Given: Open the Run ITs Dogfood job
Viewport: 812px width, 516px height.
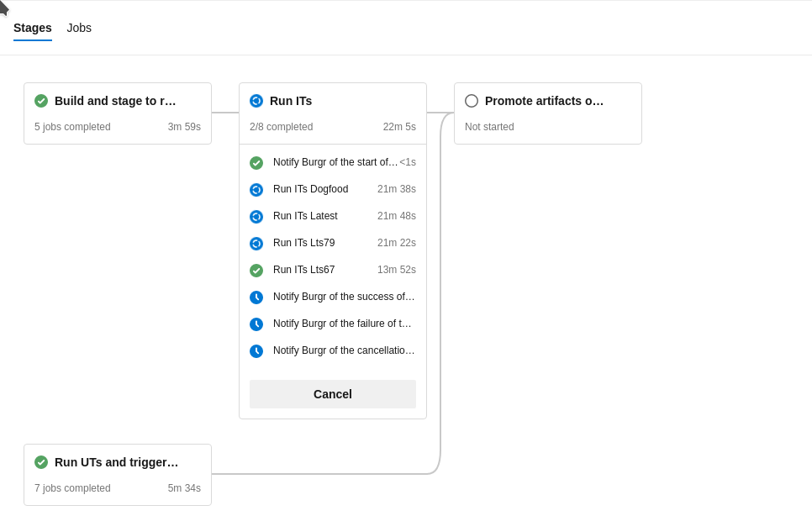Looking at the screenshot, I should tap(310, 189).
